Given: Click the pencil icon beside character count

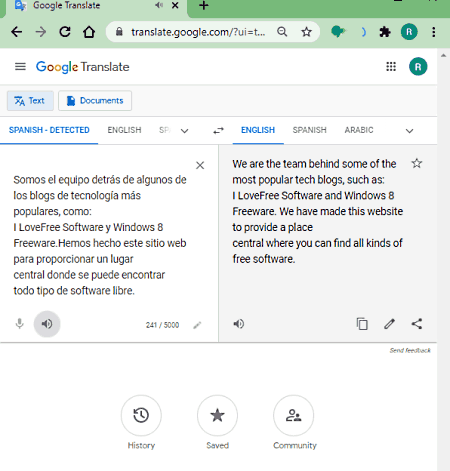Looking at the screenshot, I should click(197, 325).
